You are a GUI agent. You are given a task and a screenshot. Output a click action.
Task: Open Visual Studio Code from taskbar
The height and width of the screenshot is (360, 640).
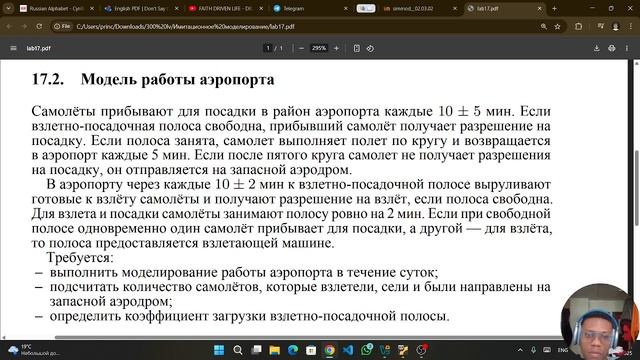[348, 350]
